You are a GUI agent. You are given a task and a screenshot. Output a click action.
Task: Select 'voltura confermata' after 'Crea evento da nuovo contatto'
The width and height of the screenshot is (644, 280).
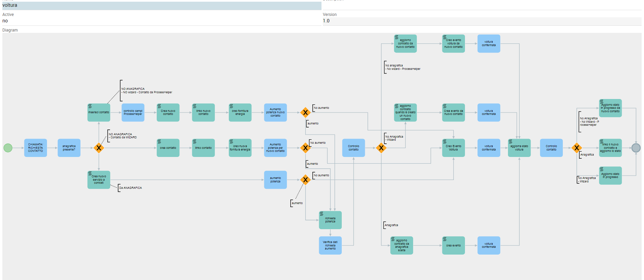489,113
